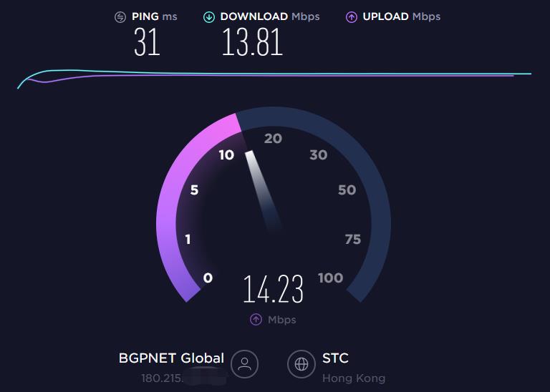Click the PING ms label

pos(155,16)
